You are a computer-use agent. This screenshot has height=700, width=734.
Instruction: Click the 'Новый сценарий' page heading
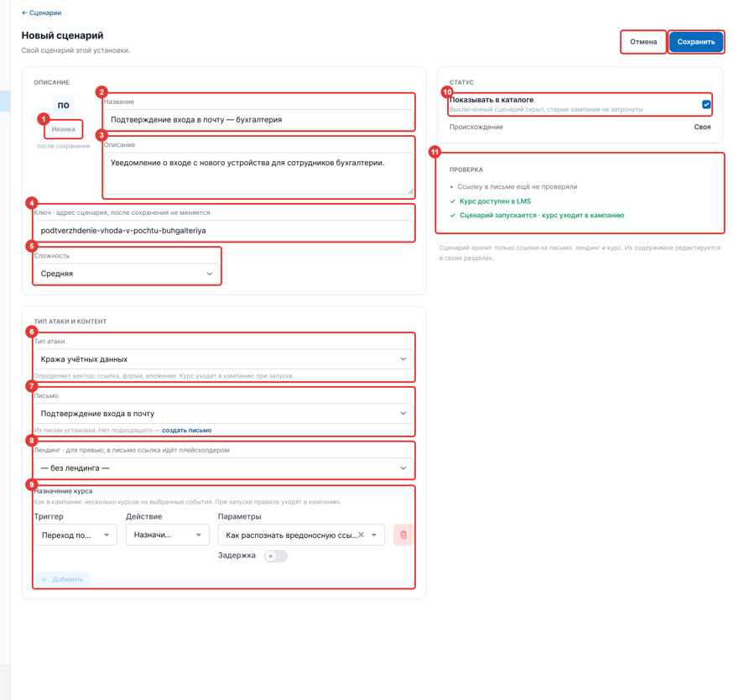point(62,35)
